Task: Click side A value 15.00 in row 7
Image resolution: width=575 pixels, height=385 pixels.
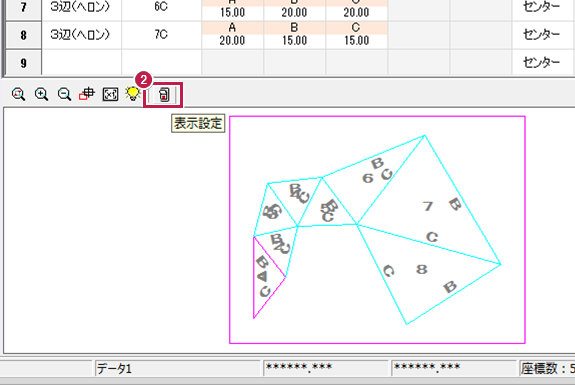Action: click(232, 12)
